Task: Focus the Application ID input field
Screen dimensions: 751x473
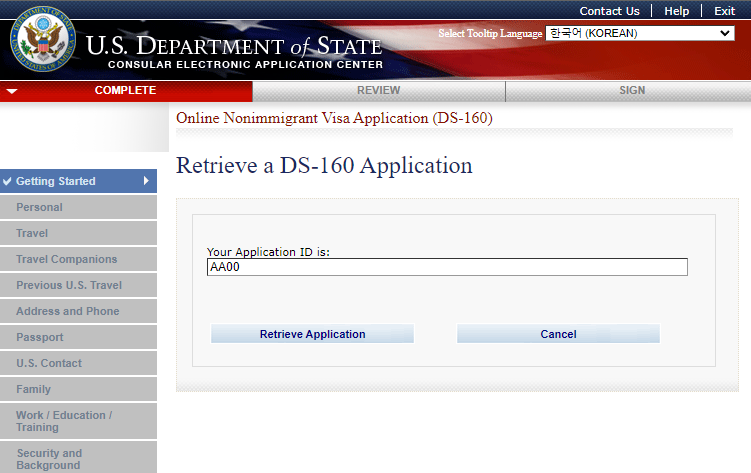Action: point(447,267)
